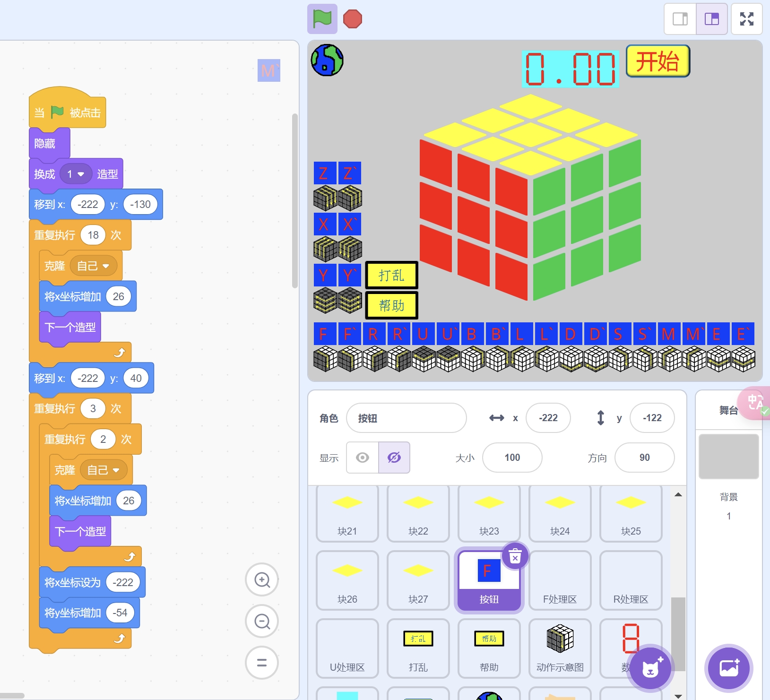Edit the sprite name field 按钮
This screenshot has width=770, height=700.
(406, 418)
